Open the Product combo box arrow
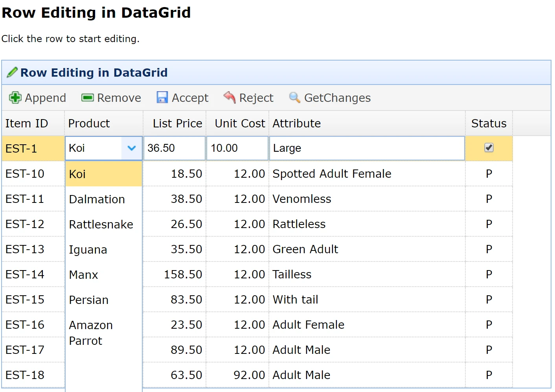Viewport: 555px width, 392px height. (132, 148)
